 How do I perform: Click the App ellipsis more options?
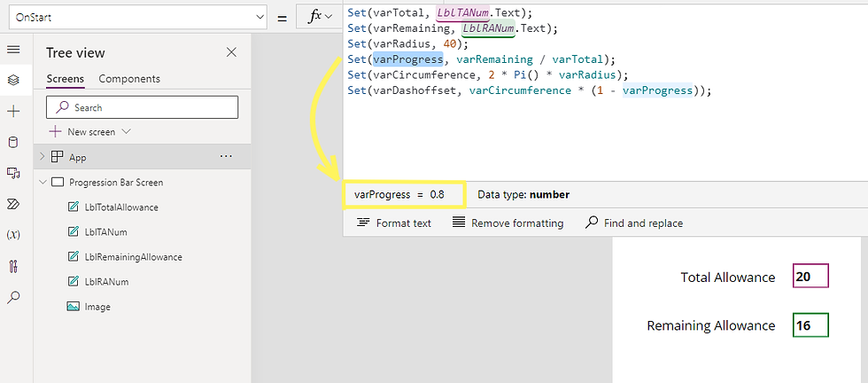226,157
